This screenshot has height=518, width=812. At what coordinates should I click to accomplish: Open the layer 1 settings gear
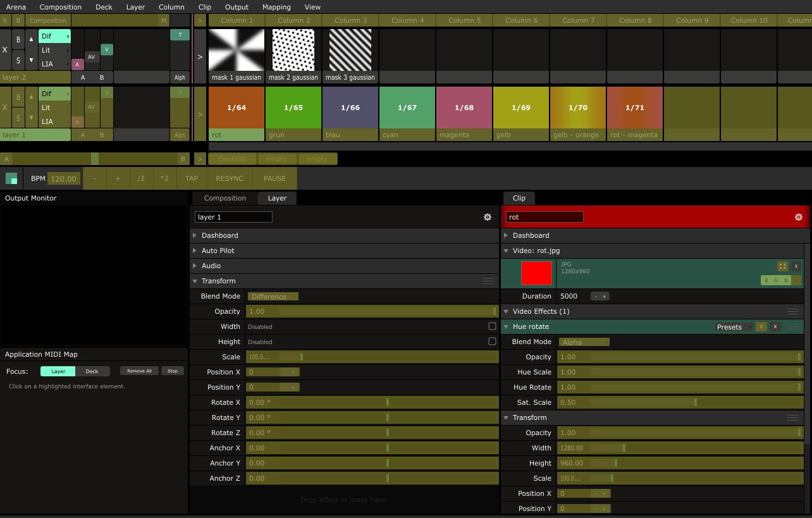(x=487, y=217)
